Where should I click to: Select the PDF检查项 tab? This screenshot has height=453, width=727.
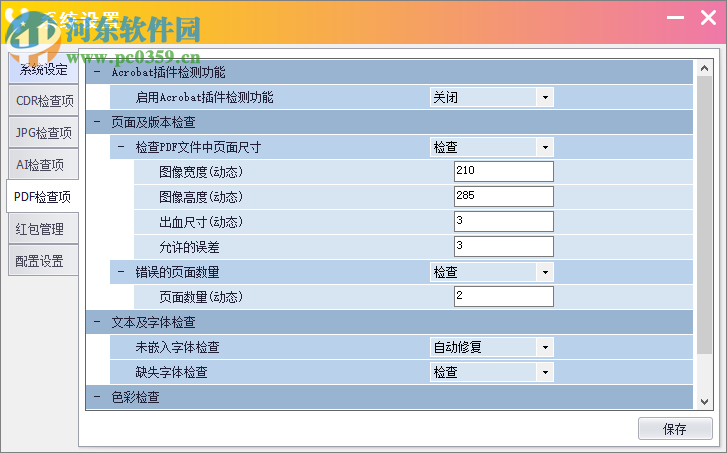tap(43, 197)
